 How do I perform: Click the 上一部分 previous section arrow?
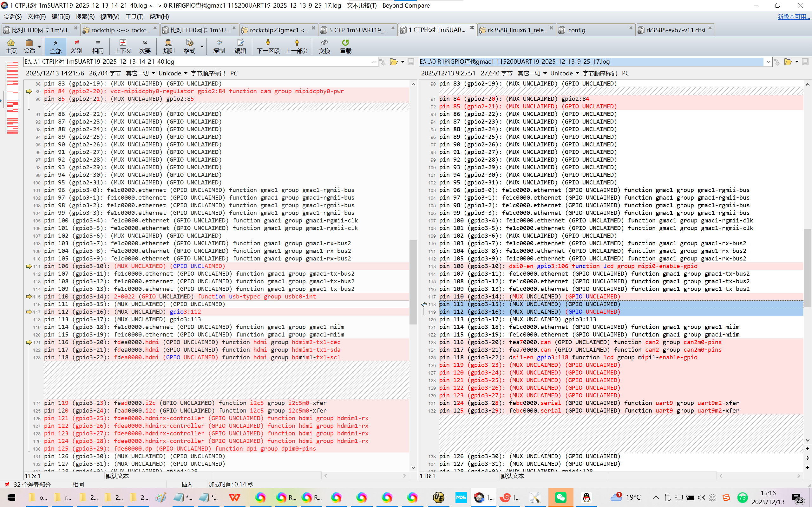tap(297, 46)
